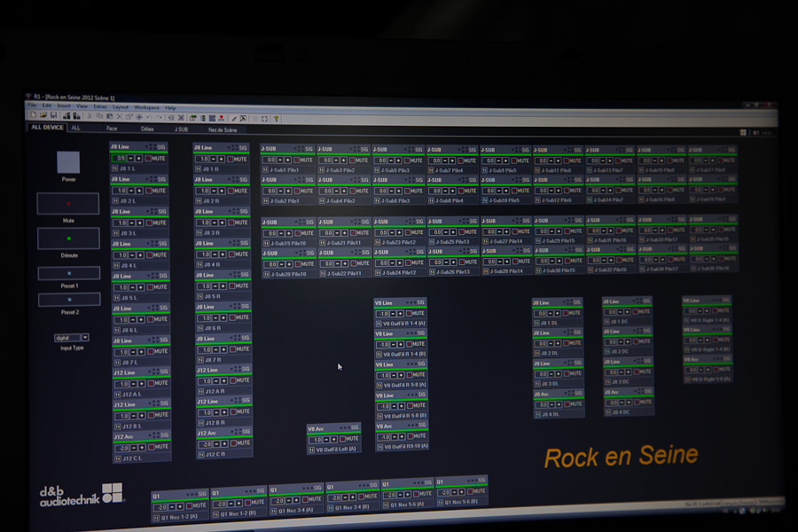Open the File menu

coord(32,105)
